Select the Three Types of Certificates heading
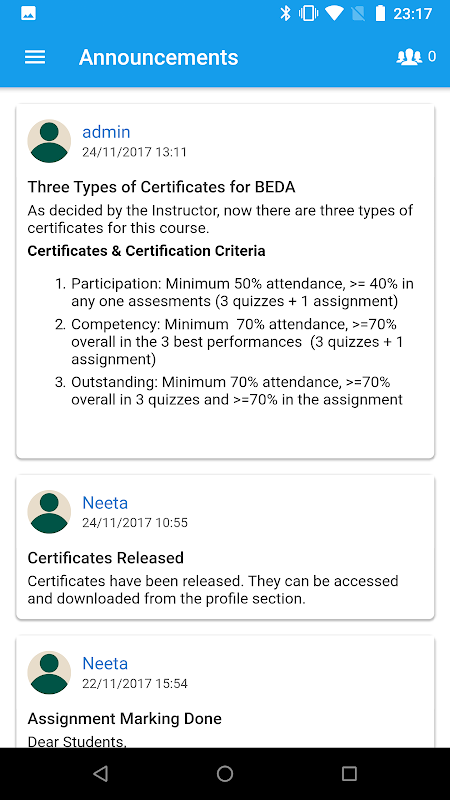The height and width of the screenshot is (800, 450). click(x=161, y=187)
